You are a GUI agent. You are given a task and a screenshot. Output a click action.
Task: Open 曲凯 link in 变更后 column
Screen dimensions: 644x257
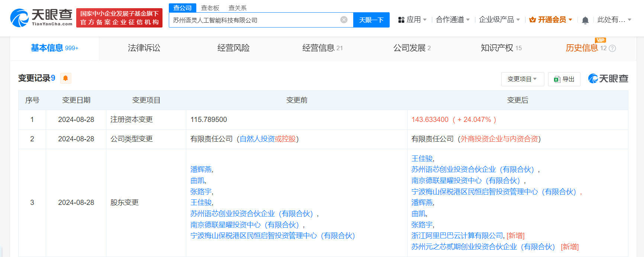418,214
